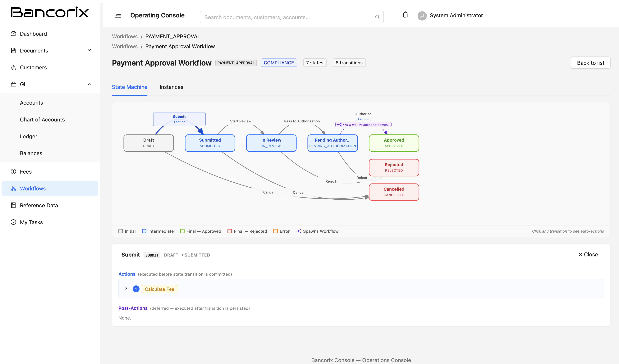Open the Dashboard from the sidebar icon
Screen dimensions: 619x364
tap(13, 33)
